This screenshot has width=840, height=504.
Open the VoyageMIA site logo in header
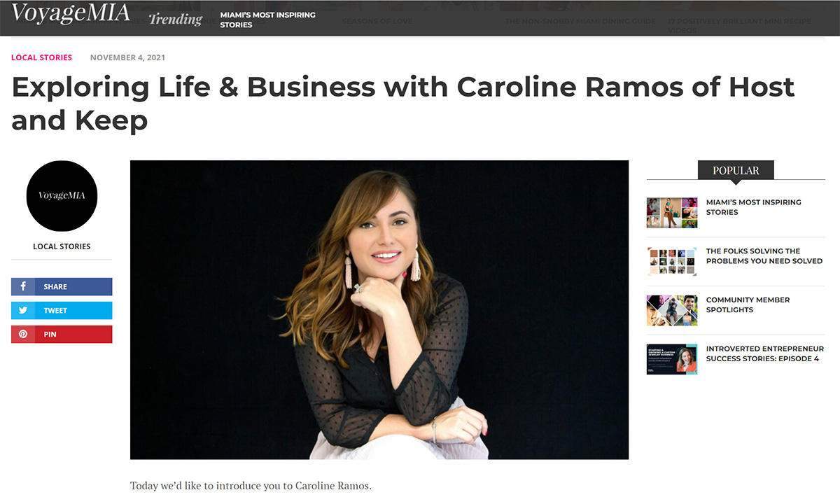click(70, 14)
